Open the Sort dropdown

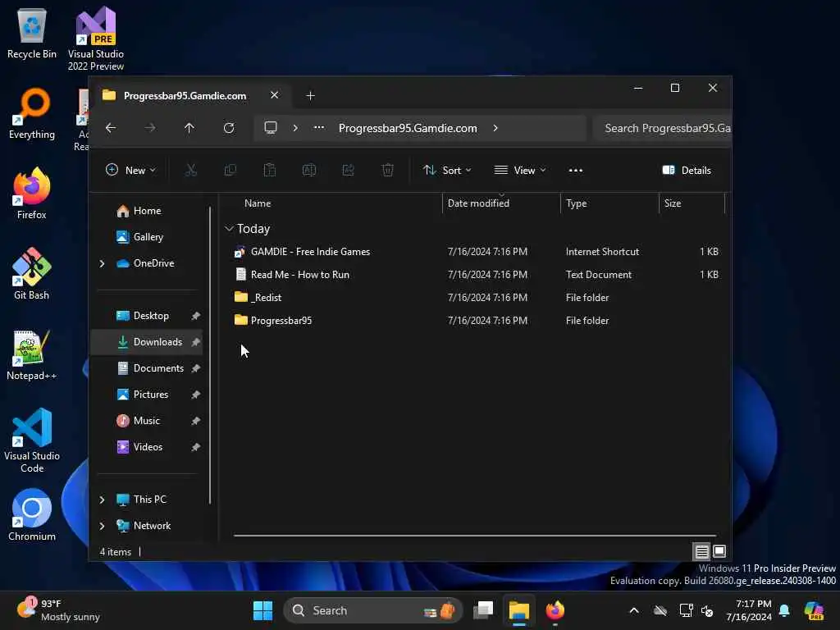447,171
